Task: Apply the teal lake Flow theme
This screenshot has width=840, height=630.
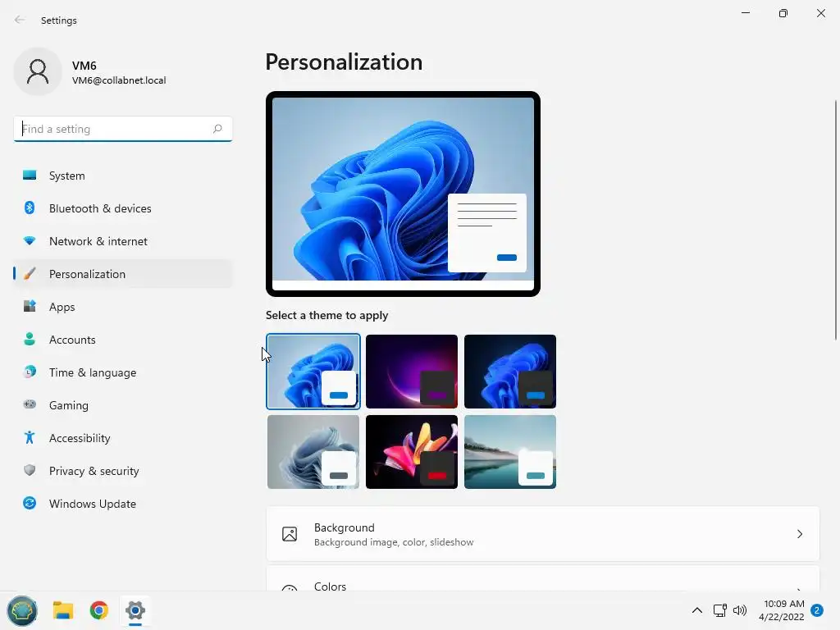Action: point(510,452)
